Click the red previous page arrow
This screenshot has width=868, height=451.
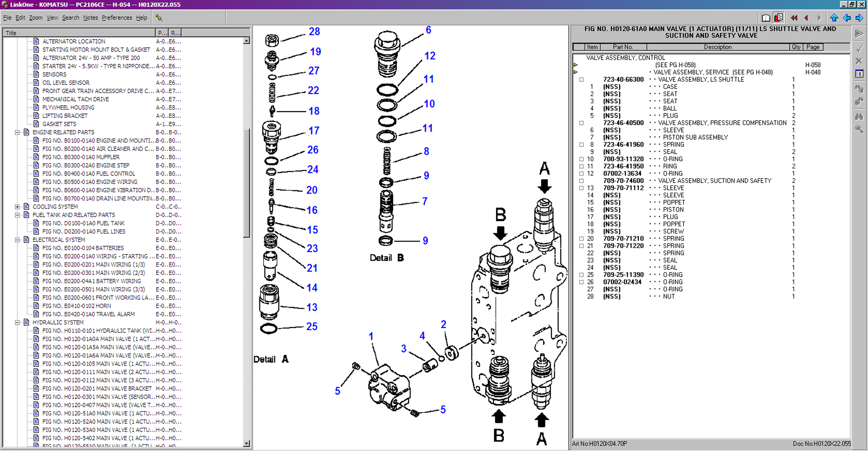806,18
